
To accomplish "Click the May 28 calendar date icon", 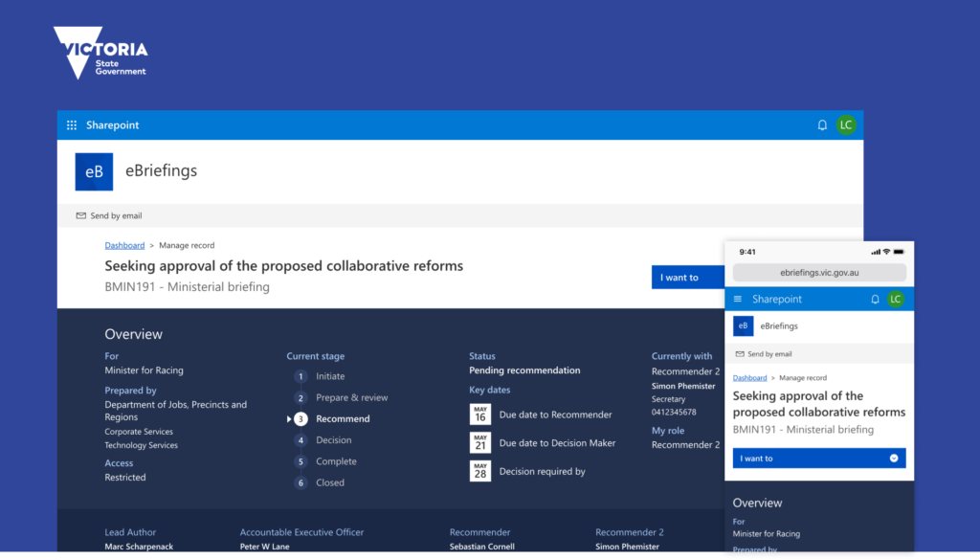I will coord(480,471).
